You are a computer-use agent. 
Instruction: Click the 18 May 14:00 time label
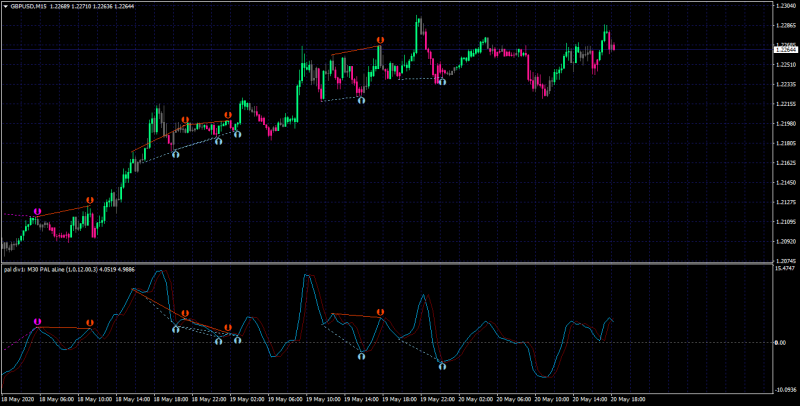pyautogui.click(x=132, y=399)
